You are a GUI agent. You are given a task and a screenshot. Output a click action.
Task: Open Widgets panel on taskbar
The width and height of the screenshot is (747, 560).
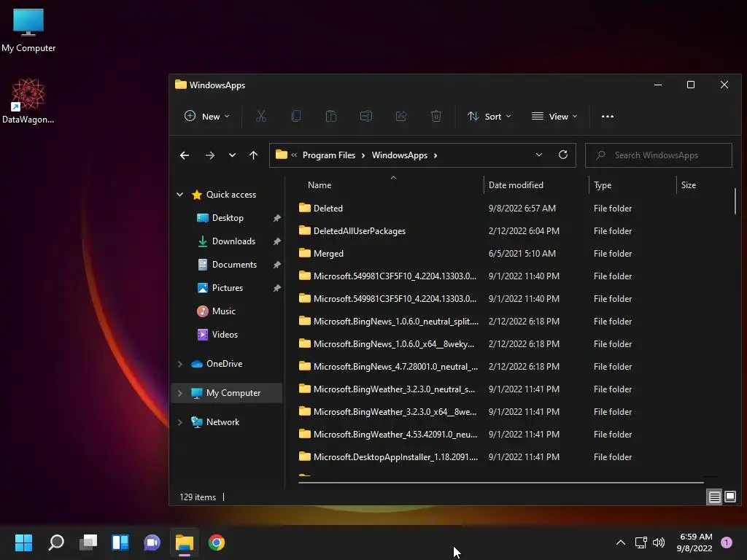(120, 542)
